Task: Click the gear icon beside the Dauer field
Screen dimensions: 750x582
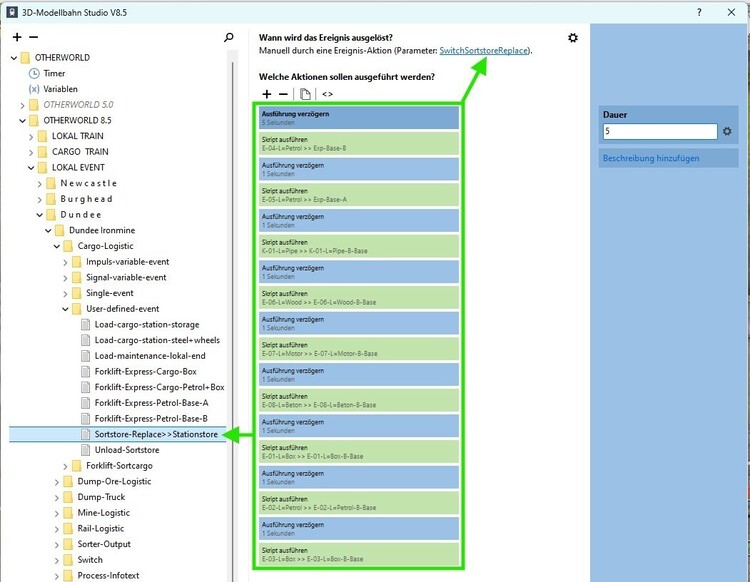Action: click(728, 131)
